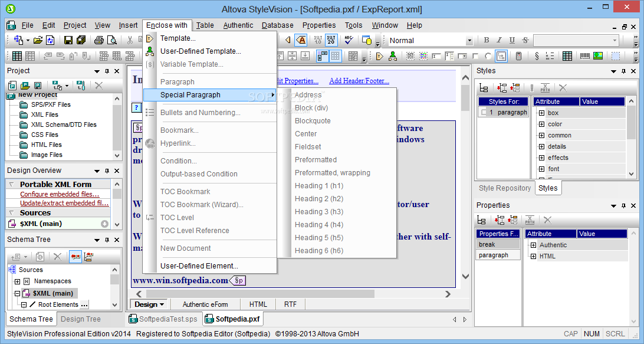
Task: Insert bullets and numbering list icon
Action: (x=550, y=56)
